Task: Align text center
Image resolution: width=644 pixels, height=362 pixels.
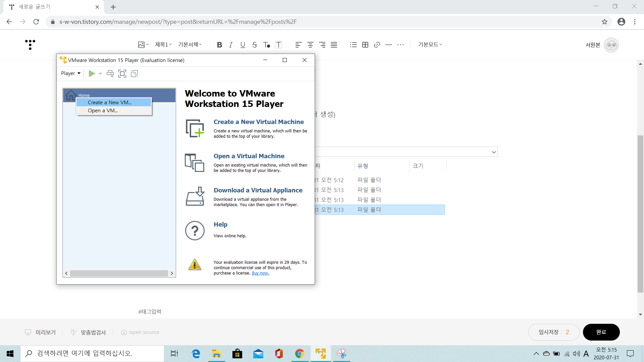Action: pos(310,45)
